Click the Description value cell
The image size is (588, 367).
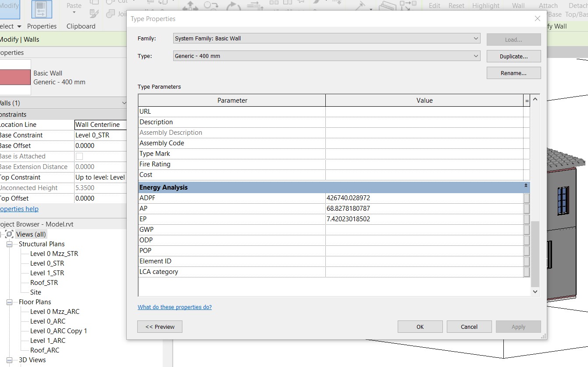coord(424,122)
